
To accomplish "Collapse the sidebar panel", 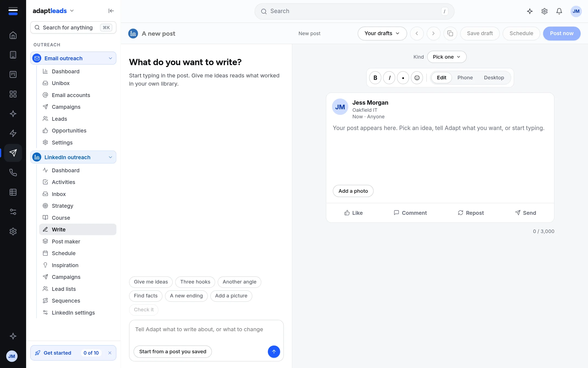I will tap(111, 11).
